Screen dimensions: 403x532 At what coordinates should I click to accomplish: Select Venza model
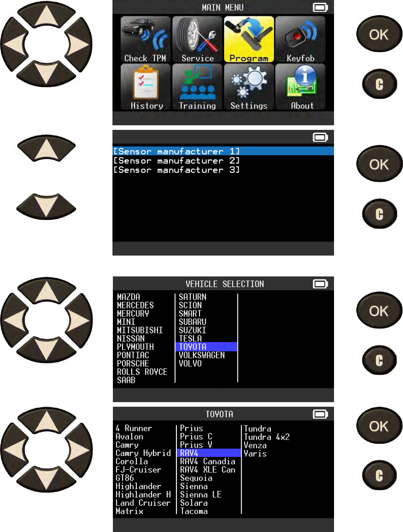click(255, 445)
